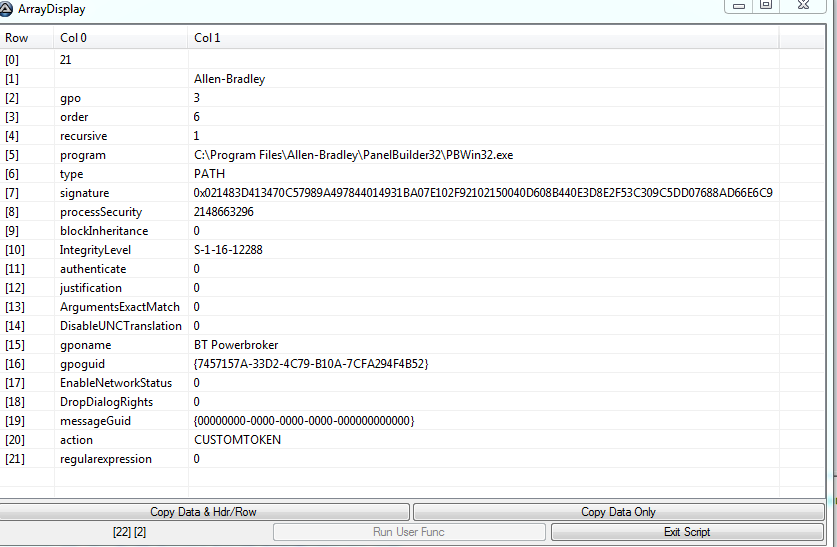
Task: Select the signature cell
Action: click(84, 193)
